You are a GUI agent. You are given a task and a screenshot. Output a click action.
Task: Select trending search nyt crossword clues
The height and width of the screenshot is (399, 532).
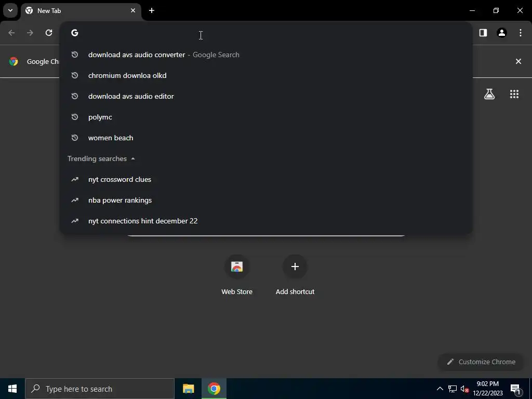click(266, 179)
